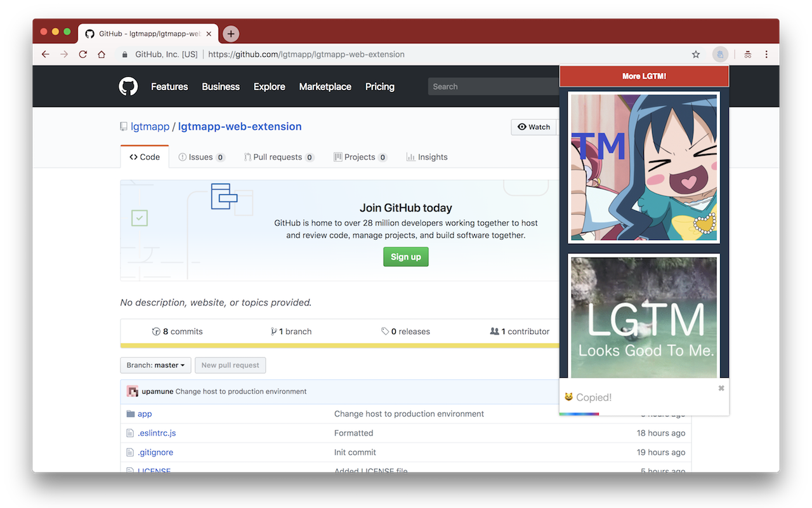Viewport: 812px width, 508px height.
Task: Dismiss the Copied! notification
Action: pos(721,388)
